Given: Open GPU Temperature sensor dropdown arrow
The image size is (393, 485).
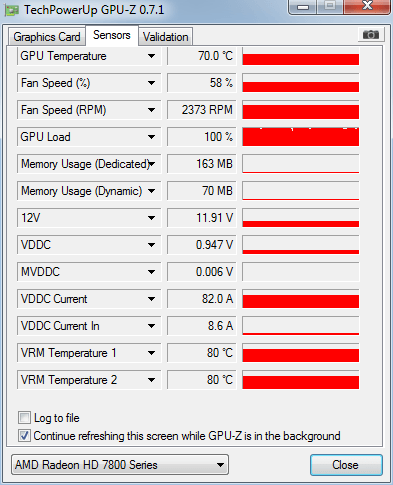Looking at the screenshot, I should (x=152, y=56).
